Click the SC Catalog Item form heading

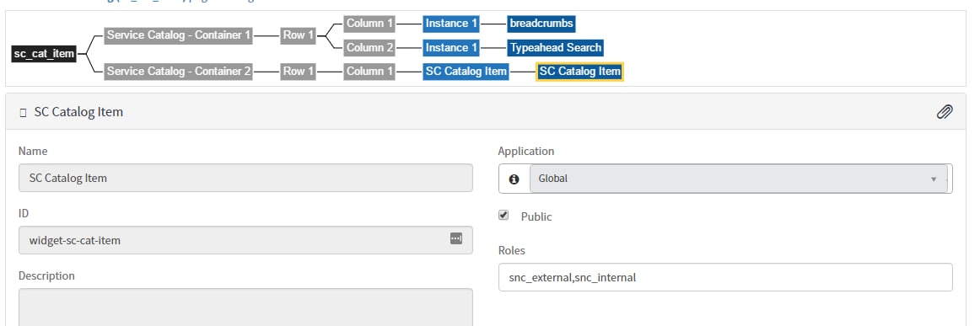click(x=78, y=112)
